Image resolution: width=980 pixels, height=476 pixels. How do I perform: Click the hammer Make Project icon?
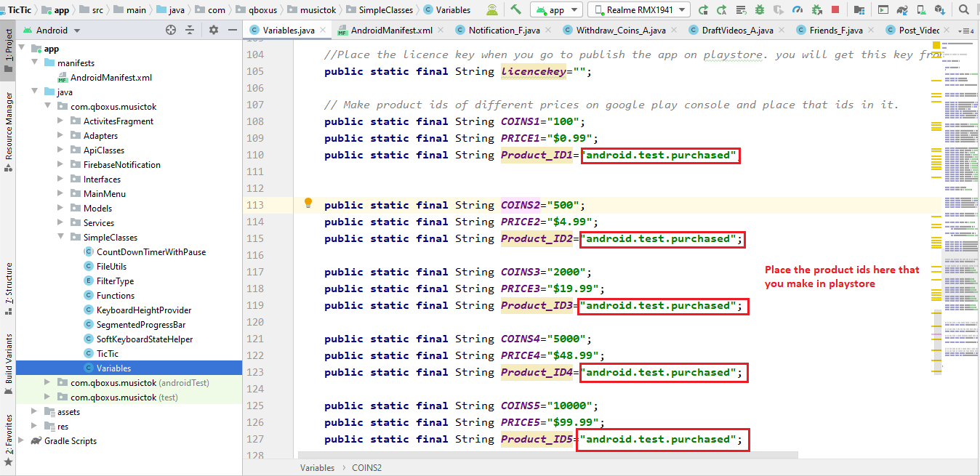(x=515, y=9)
